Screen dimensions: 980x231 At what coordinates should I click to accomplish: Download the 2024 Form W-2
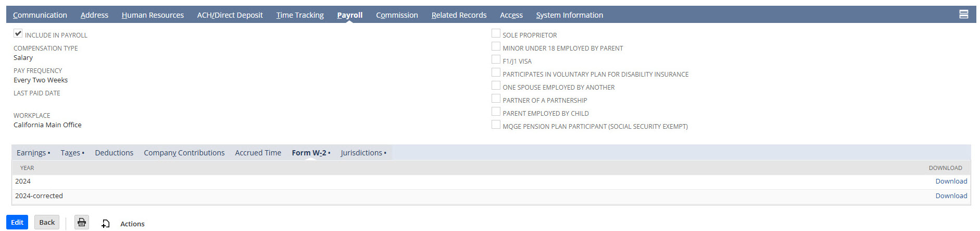pyautogui.click(x=951, y=181)
